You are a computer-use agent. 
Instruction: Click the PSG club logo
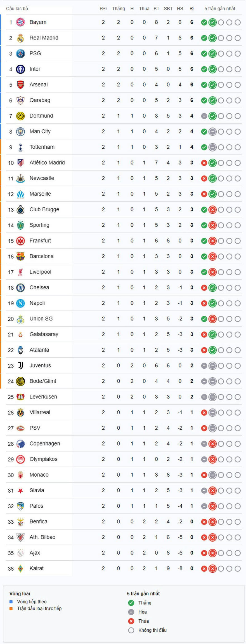point(20,53)
